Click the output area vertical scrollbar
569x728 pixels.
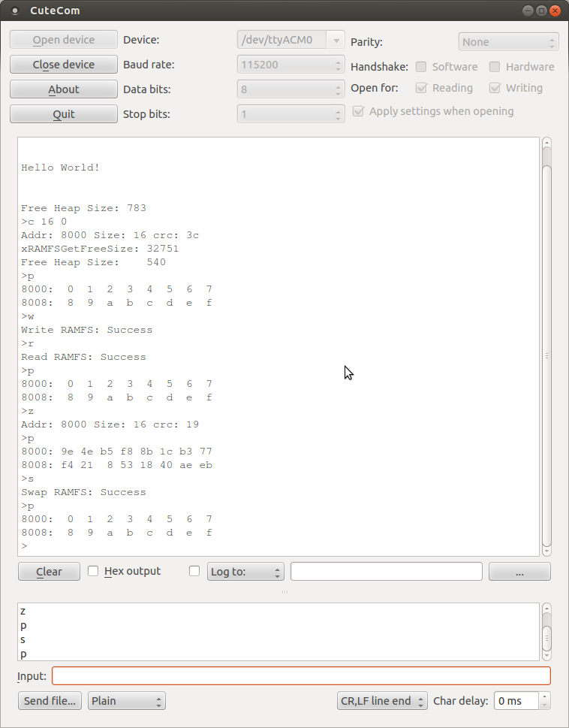[x=546, y=353]
